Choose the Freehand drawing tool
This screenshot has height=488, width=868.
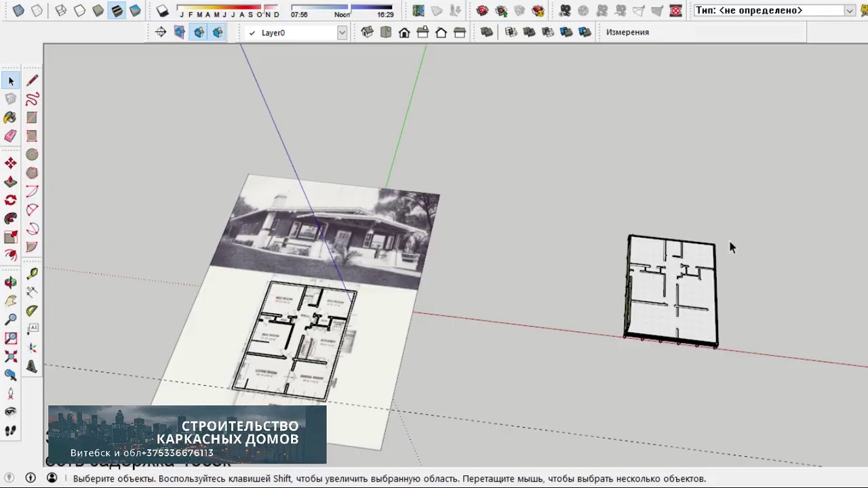point(32,99)
